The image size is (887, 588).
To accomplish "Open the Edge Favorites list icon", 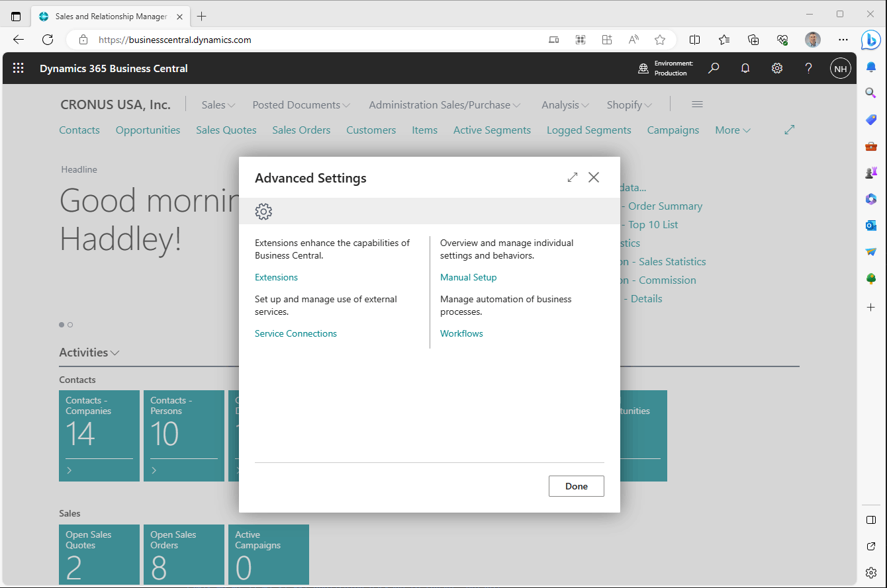I will (x=724, y=40).
